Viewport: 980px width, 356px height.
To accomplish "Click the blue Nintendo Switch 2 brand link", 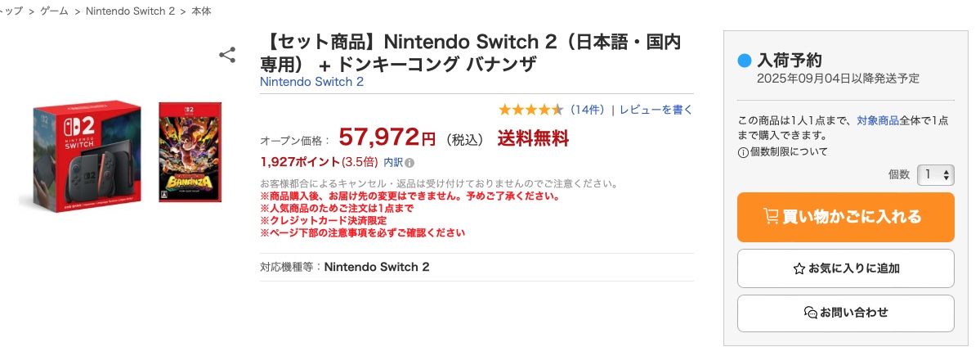I will point(311,82).
